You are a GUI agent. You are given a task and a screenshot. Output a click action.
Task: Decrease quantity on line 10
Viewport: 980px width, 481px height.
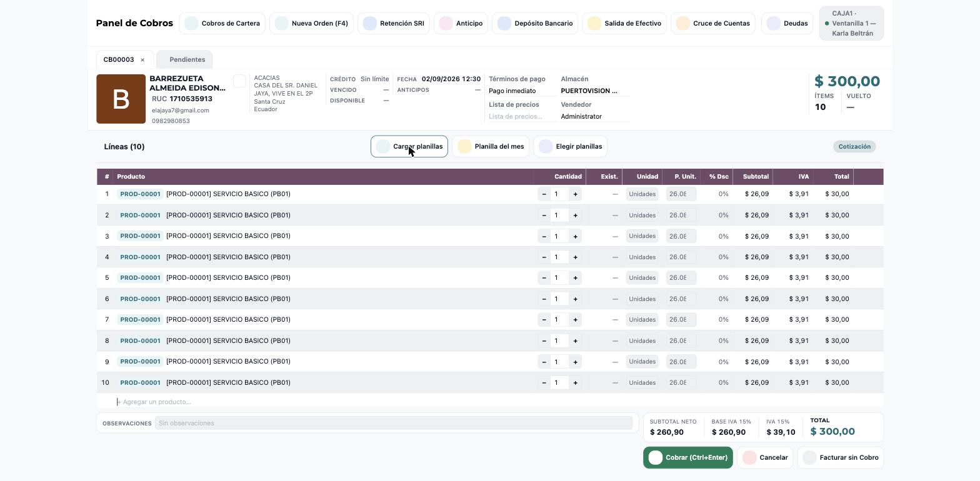click(x=544, y=383)
